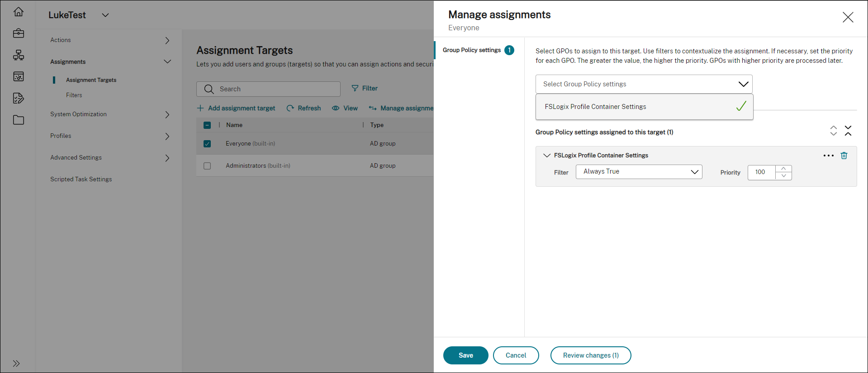Click Review changes (1) button
The width and height of the screenshot is (868, 373).
point(590,355)
